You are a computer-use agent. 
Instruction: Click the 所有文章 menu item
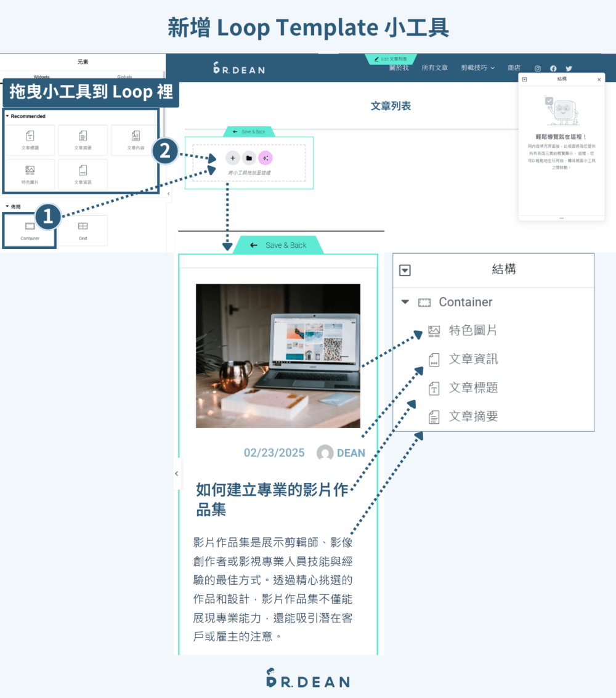[x=435, y=67]
